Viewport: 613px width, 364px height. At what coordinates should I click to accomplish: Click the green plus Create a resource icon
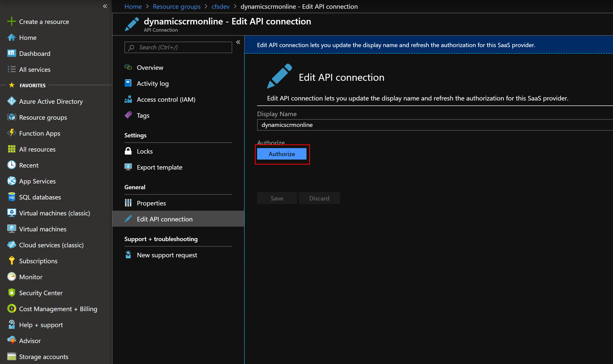point(11,22)
